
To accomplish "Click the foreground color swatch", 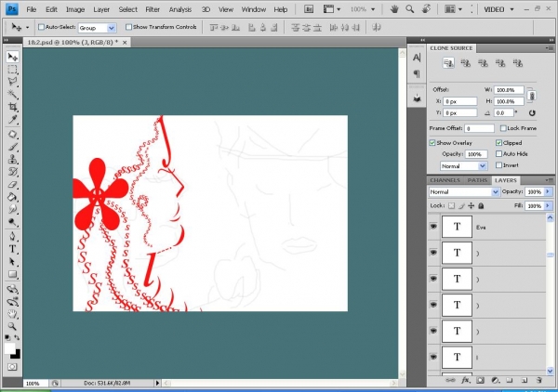I will point(9,347).
